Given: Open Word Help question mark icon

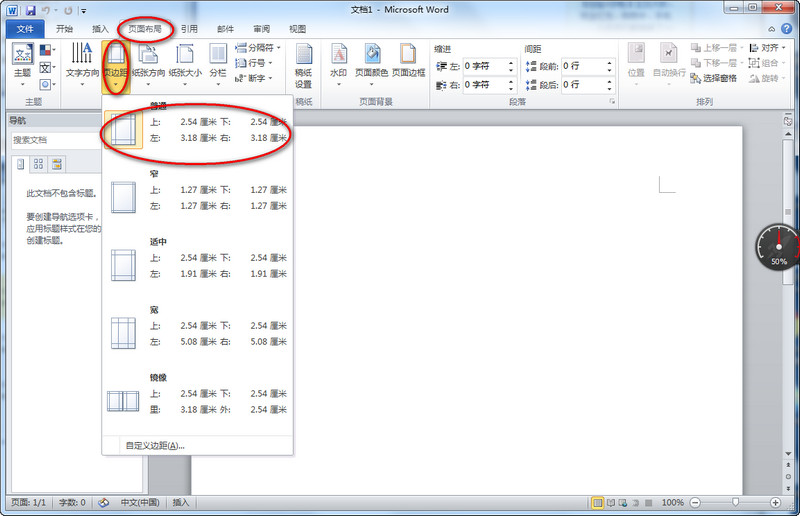Looking at the screenshot, I should [x=786, y=29].
